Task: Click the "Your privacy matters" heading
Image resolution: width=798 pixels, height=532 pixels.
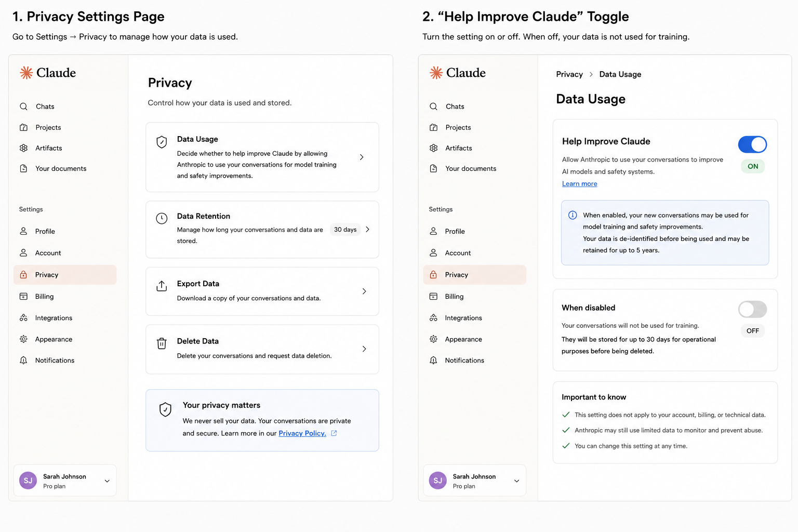Action: 221,405
